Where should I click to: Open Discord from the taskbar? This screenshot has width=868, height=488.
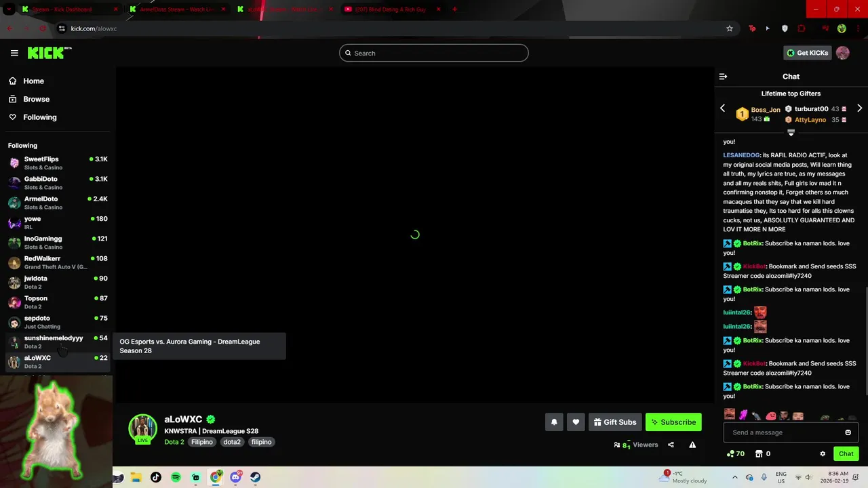point(235,477)
